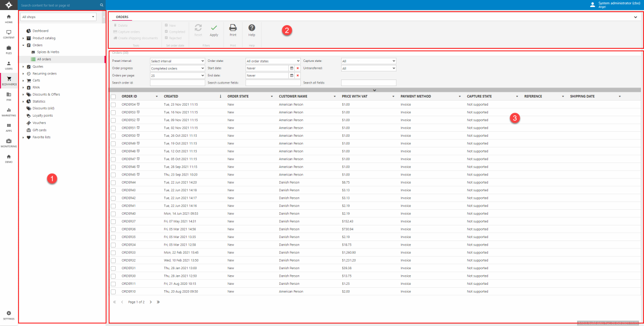Viewport: 644px width, 326px height.
Task: Open the All shops dropdown
Action: (58, 17)
